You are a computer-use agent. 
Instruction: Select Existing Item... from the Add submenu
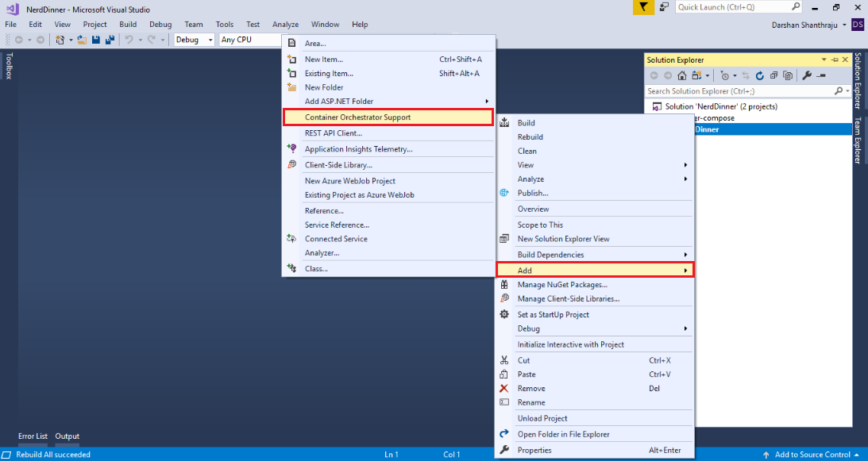pos(388,73)
